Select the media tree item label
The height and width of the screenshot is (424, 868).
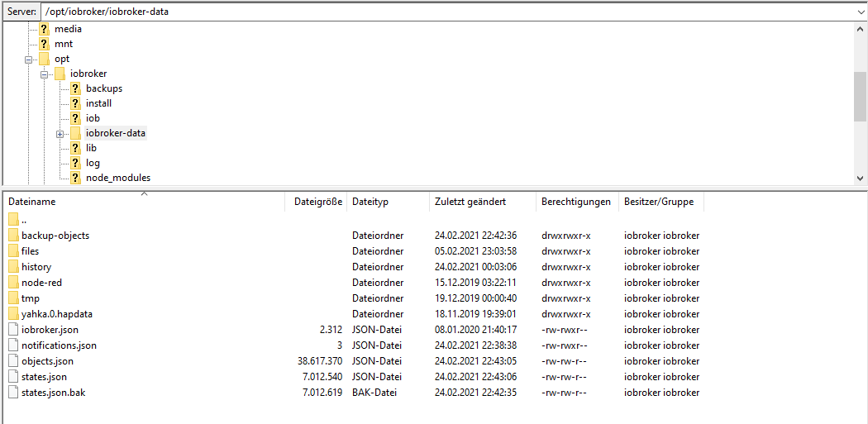68,29
